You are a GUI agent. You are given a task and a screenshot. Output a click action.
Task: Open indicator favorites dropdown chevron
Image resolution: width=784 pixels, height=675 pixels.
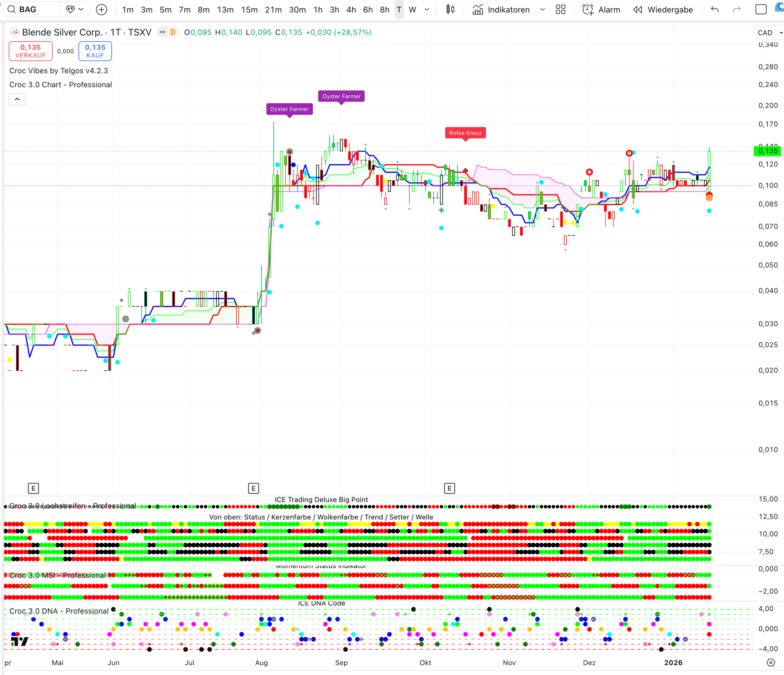[x=542, y=9]
